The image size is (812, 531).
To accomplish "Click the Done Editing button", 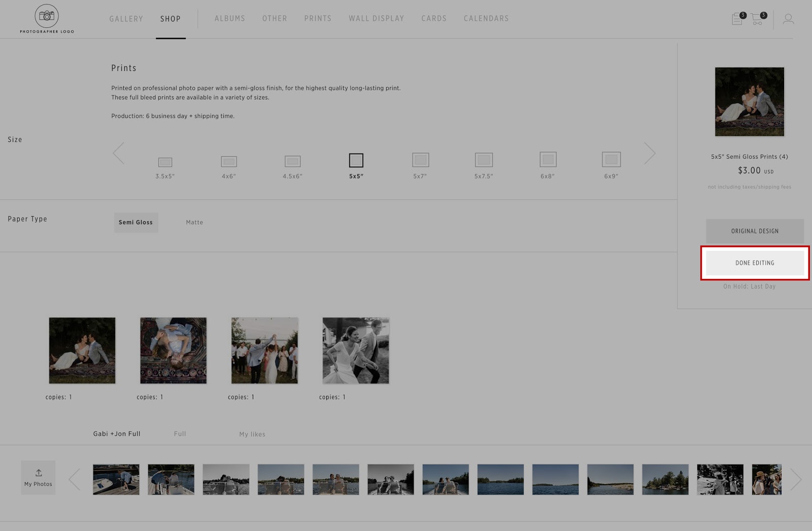I will [755, 263].
